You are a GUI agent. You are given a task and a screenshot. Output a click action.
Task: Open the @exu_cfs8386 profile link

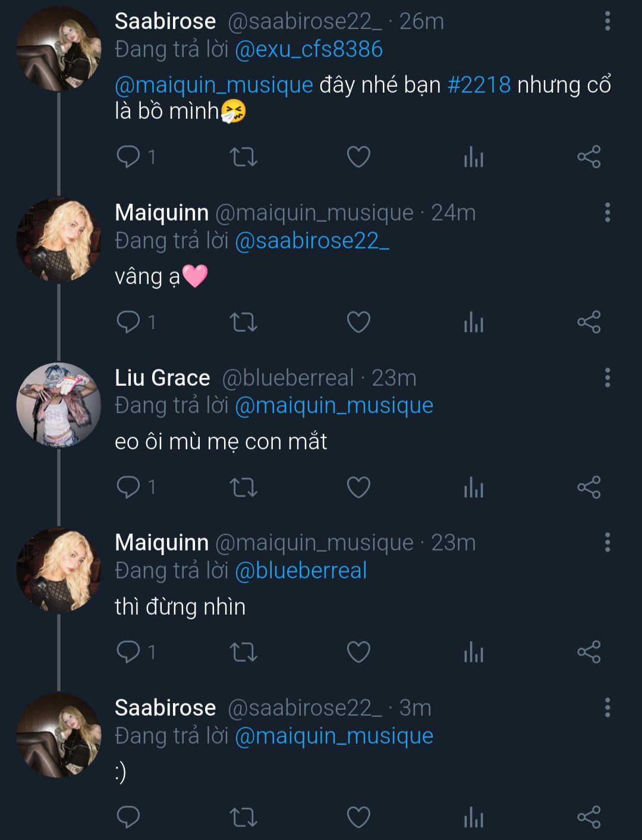[x=309, y=49]
